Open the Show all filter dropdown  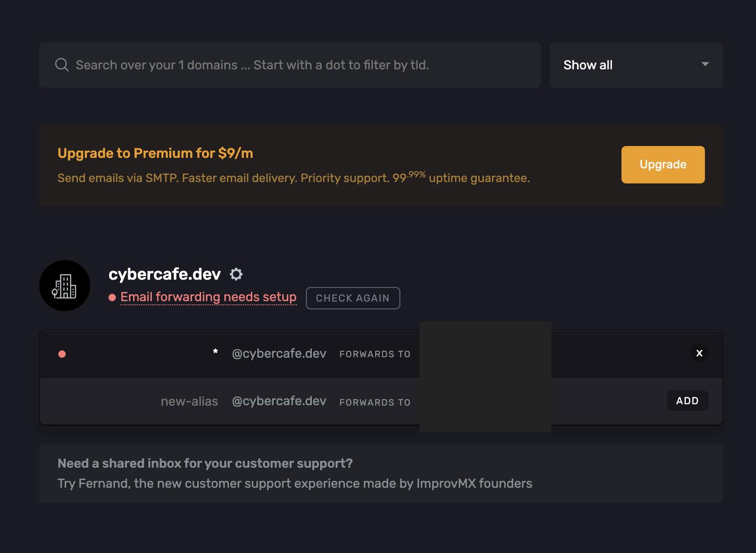pos(636,65)
